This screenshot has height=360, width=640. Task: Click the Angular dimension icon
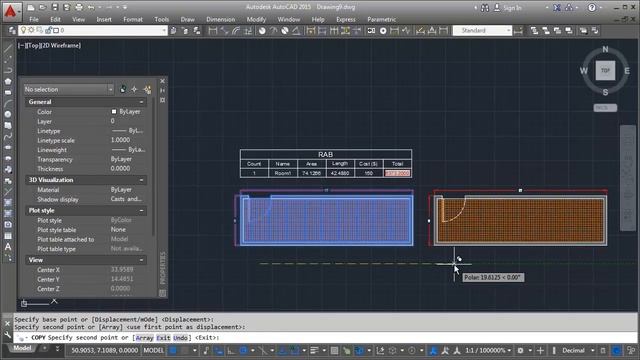click(296, 31)
